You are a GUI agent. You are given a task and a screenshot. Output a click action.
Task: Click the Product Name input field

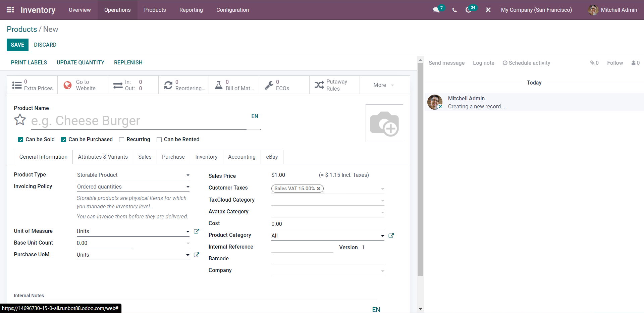tap(139, 121)
